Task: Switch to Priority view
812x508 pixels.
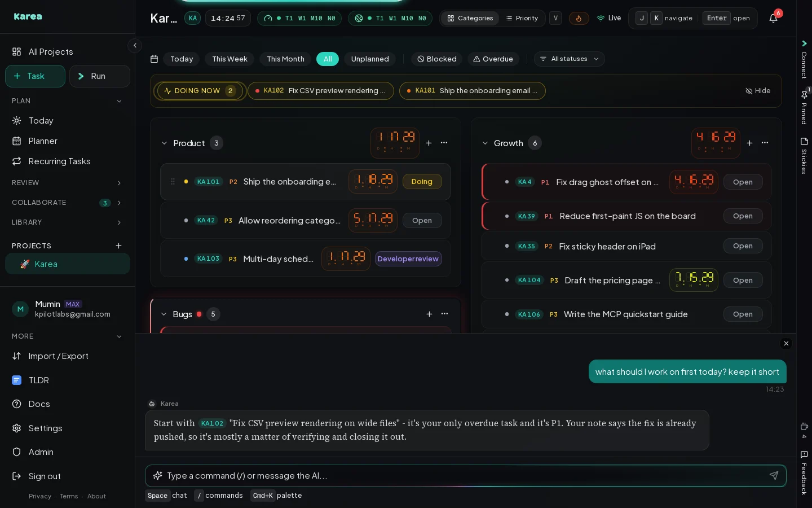Action: [x=522, y=18]
